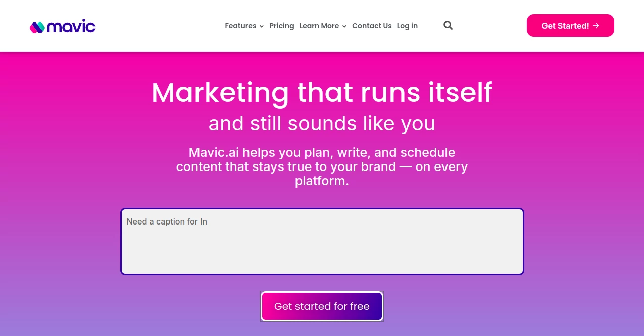
Task: Open the Learn More menu
Action: coord(319,26)
